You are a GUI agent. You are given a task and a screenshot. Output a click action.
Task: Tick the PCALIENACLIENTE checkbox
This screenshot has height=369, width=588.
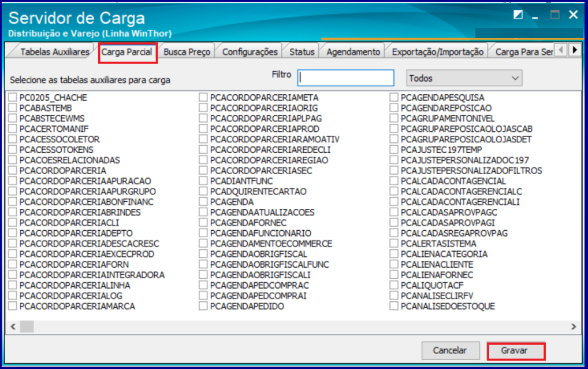(394, 264)
